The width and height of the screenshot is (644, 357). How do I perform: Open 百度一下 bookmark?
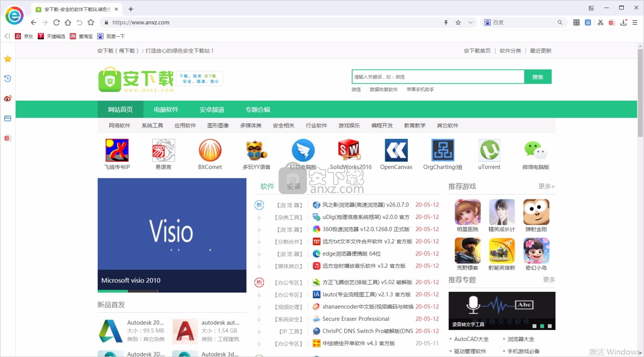point(111,36)
